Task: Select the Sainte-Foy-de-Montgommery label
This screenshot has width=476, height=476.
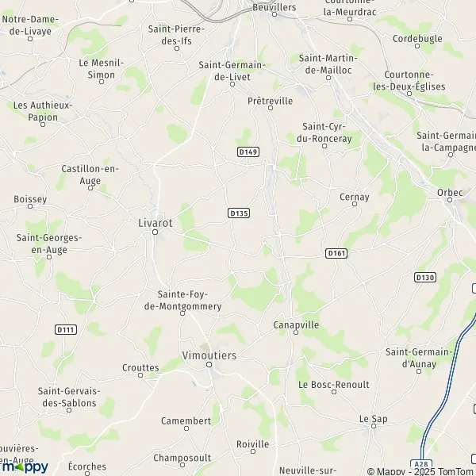Action: pos(182,300)
